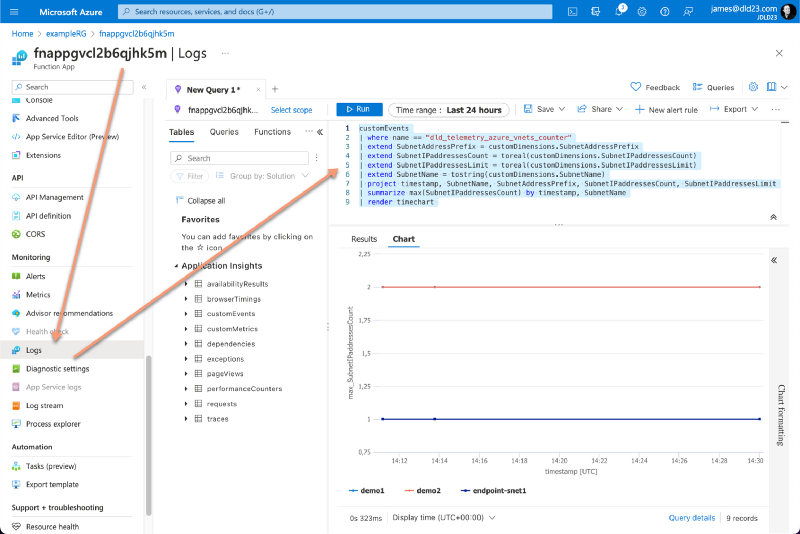Screen dimensions: 800x534
Task: Expand the requests table
Action: 186,404
